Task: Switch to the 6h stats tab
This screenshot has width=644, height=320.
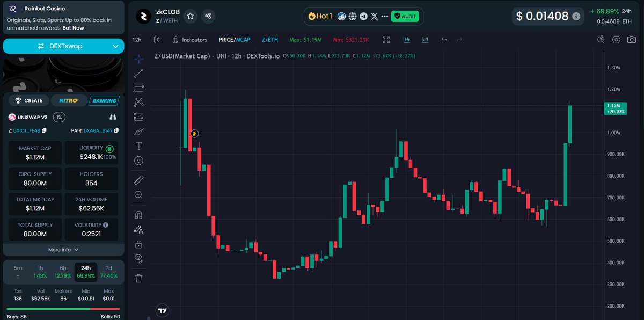Action: pos(63,272)
